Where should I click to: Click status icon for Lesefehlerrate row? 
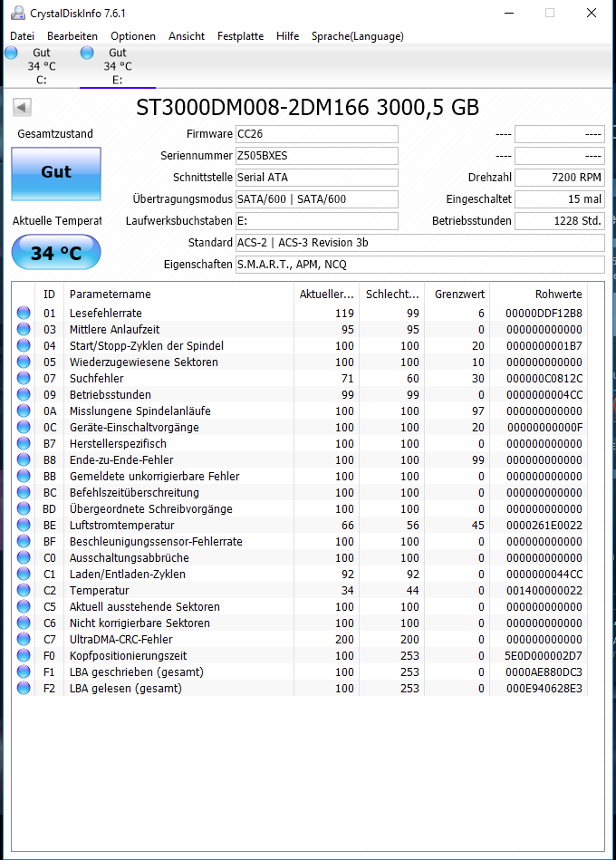point(24,313)
